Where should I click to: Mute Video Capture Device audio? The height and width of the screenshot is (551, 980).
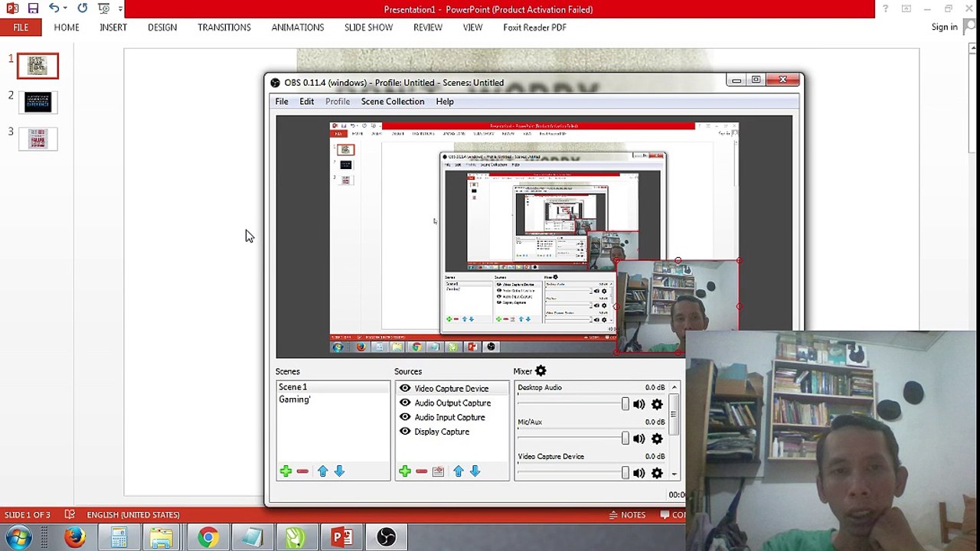click(639, 473)
